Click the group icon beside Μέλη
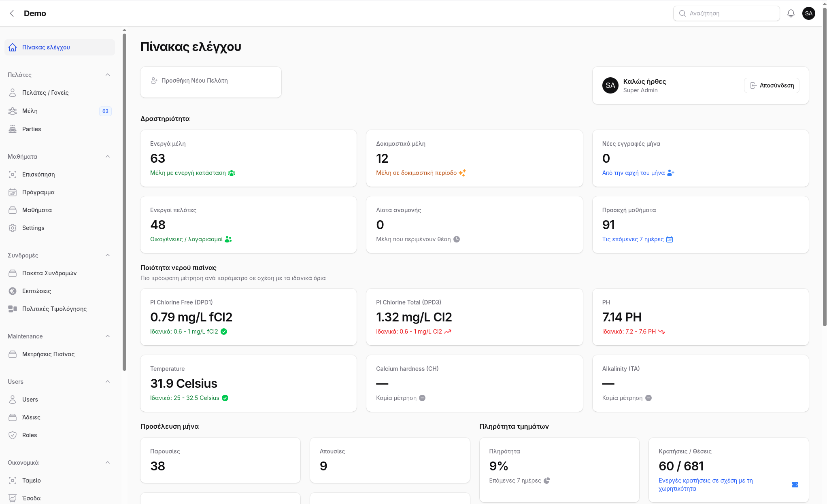This screenshot has height=504, width=827. click(13, 111)
